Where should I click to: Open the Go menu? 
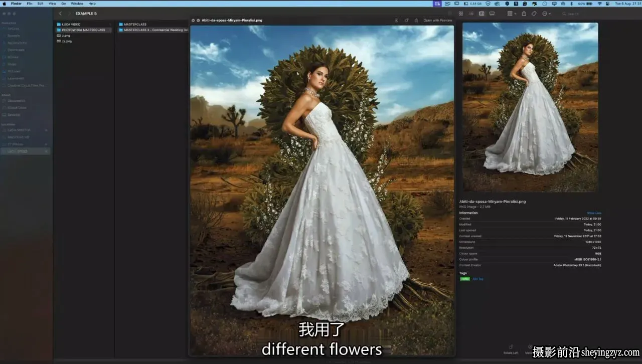tap(64, 4)
